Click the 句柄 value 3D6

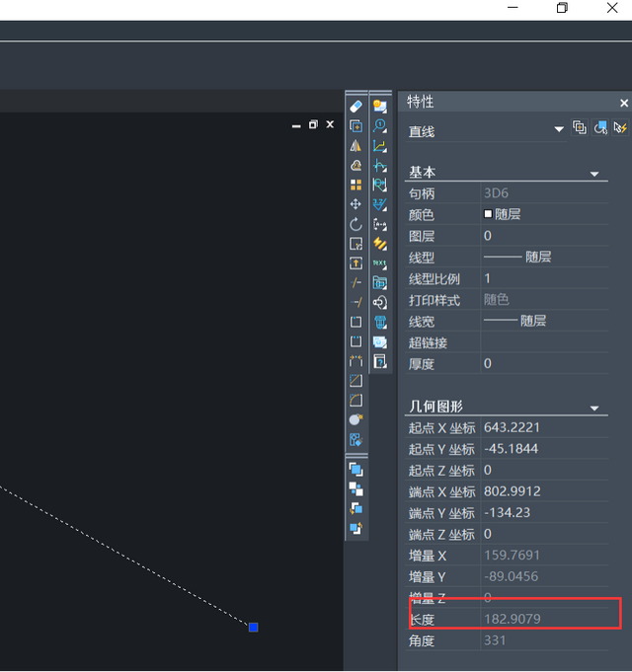[x=544, y=193]
